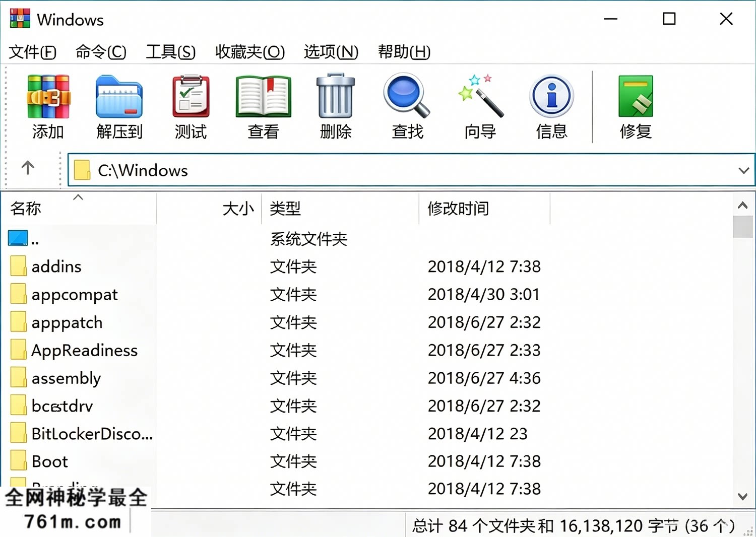Screen dimensions: 756x537
Task: Select the BitLockerDisco... folder icon
Action: (x=19, y=433)
